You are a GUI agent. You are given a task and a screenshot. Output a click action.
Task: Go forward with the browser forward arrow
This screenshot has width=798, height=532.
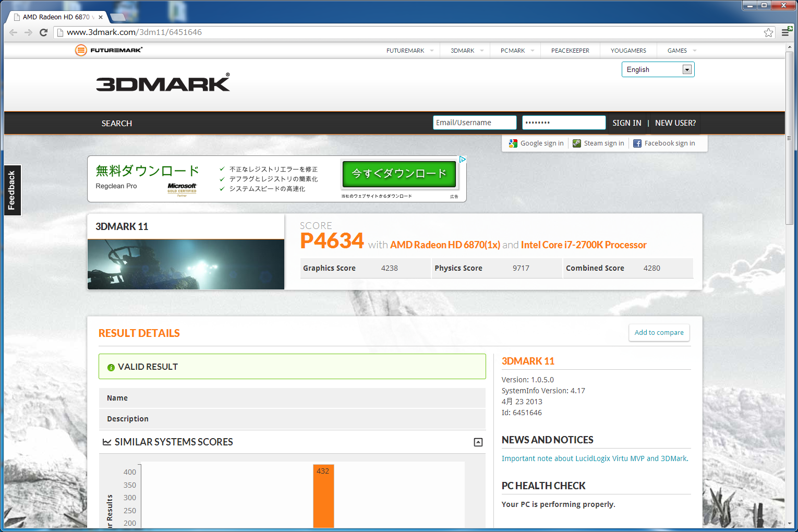click(x=28, y=32)
